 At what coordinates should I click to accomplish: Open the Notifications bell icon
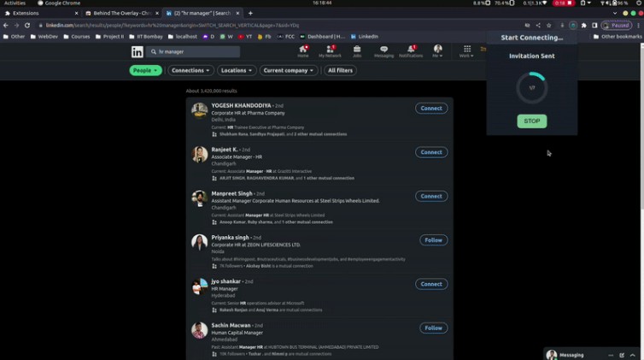411,50
